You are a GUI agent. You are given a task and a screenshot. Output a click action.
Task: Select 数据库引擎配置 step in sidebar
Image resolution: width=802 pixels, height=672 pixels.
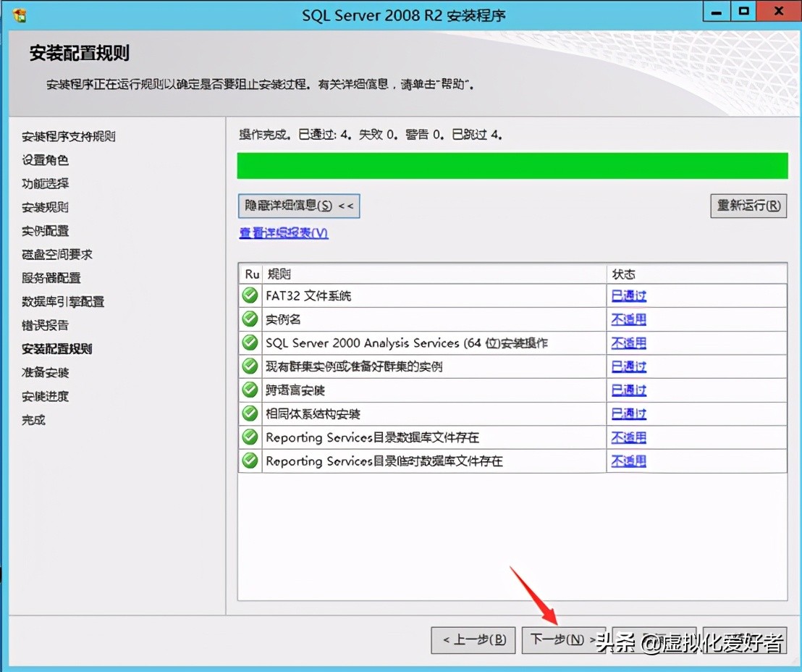tap(63, 301)
